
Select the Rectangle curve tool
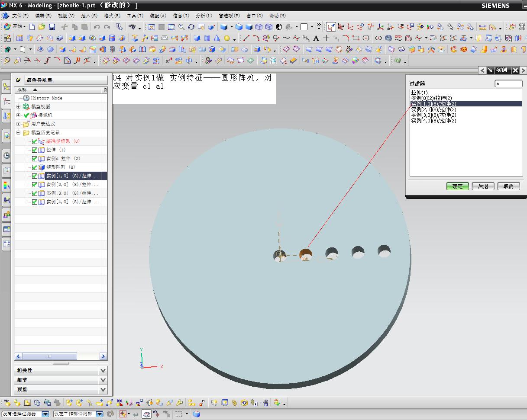(356, 38)
